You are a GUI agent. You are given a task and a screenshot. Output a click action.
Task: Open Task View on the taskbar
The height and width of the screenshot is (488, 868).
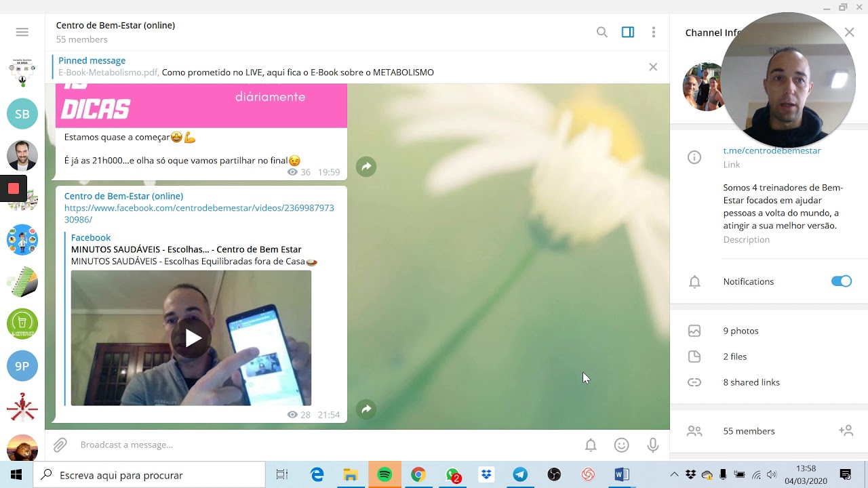[282, 475]
